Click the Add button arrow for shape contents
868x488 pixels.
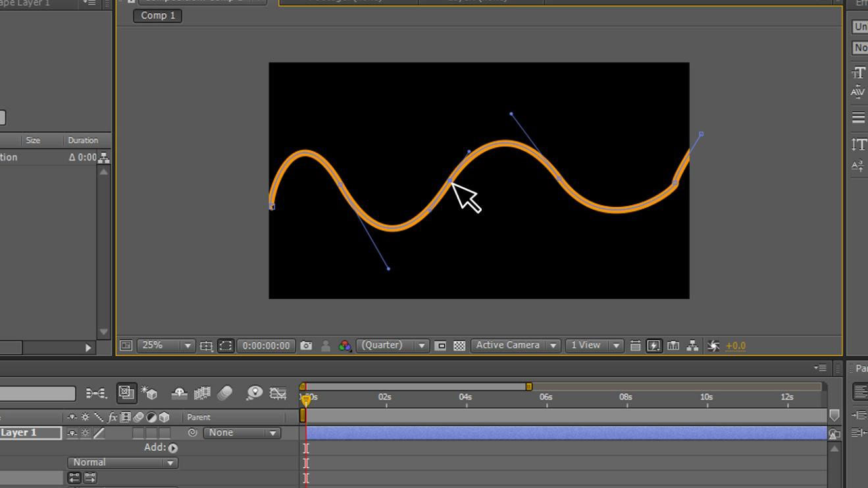(172, 448)
